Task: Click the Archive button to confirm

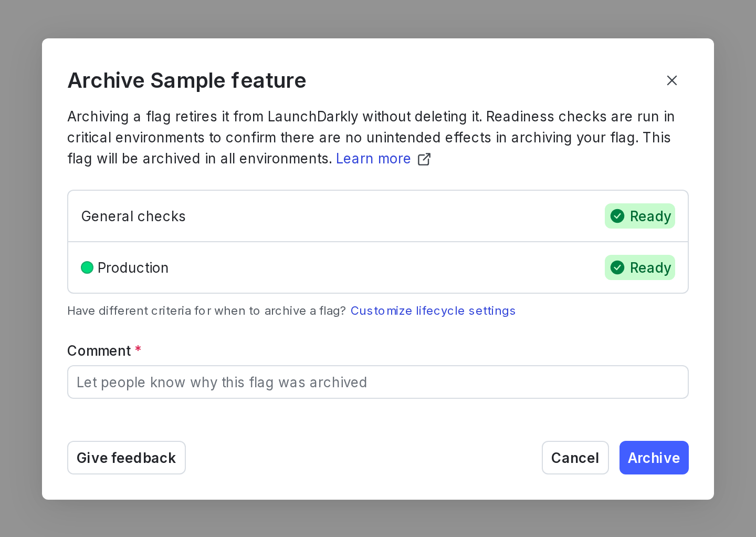Action: (x=654, y=458)
